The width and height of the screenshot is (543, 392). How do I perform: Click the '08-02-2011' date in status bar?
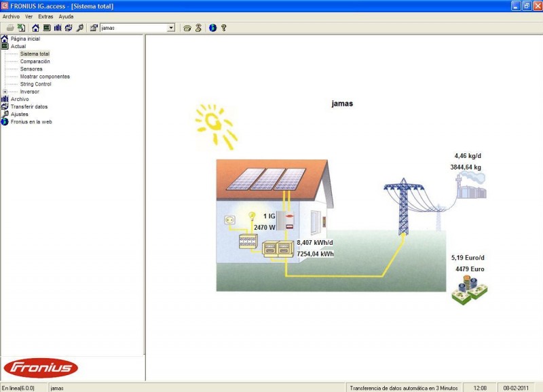tap(516, 388)
